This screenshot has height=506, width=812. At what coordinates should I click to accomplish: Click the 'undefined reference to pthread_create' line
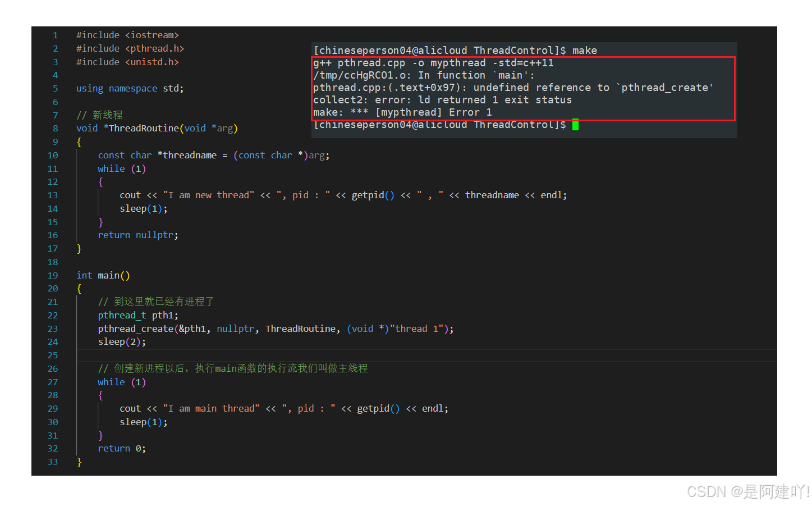click(513, 88)
